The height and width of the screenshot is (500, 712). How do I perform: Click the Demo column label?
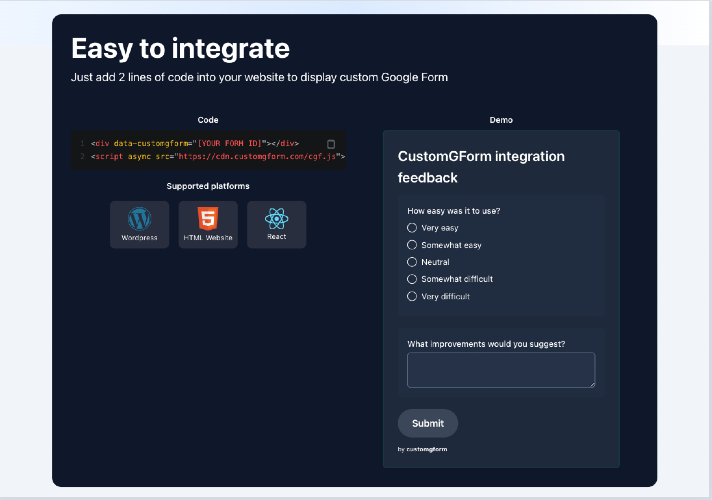pyautogui.click(x=501, y=120)
